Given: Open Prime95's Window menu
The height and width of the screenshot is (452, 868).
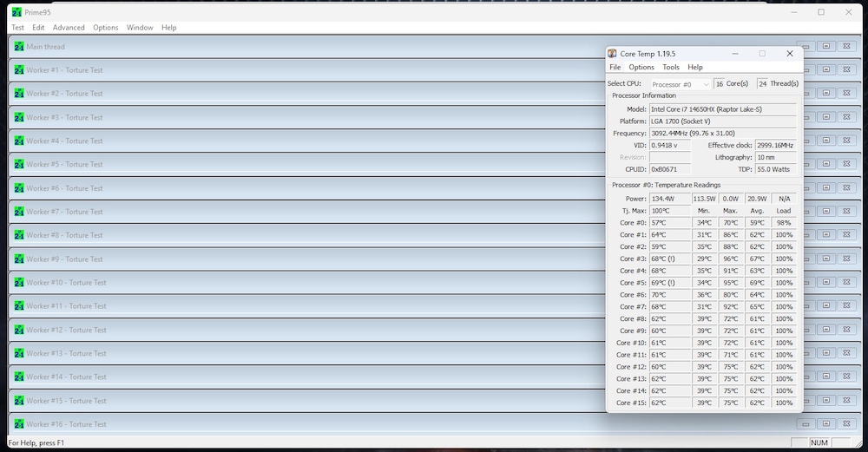Looking at the screenshot, I should [140, 28].
